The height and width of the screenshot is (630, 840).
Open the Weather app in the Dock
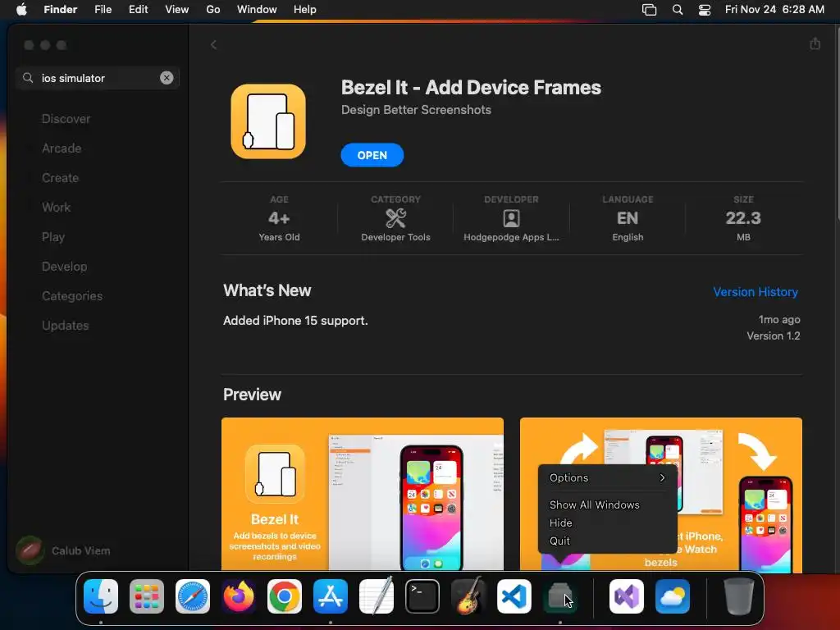coord(673,596)
